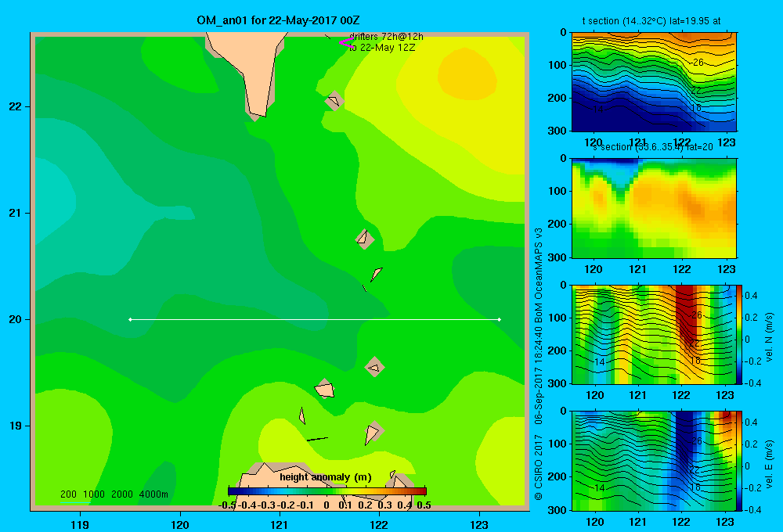783x532 pixels.
Task: Click the latitude label 19 on the main map axis
Action: pos(15,426)
